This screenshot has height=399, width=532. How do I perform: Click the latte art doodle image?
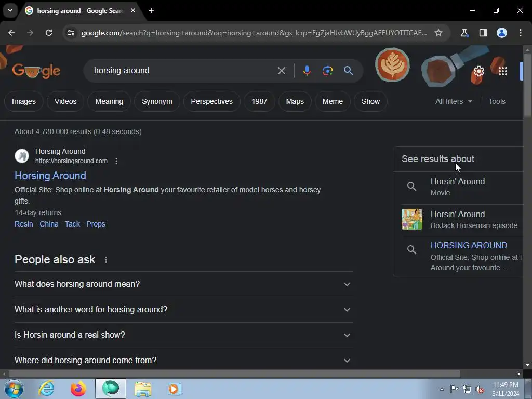[x=392, y=65]
